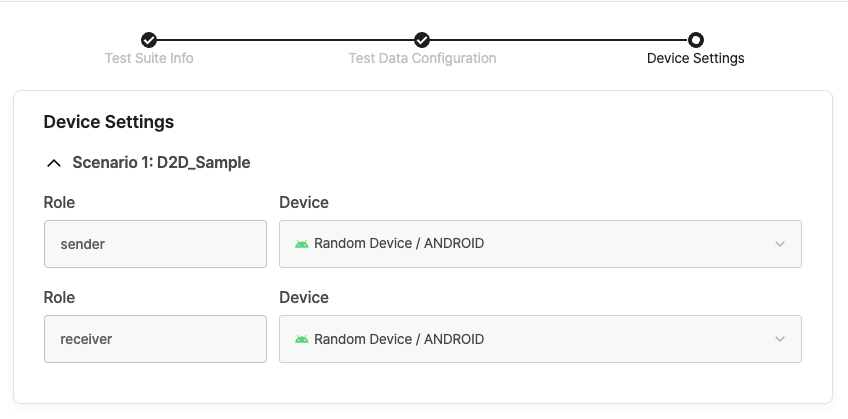The width and height of the screenshot is (848, 419).
Task: Click the Test Data Configuration checkmark step icon
Action: 422,40
